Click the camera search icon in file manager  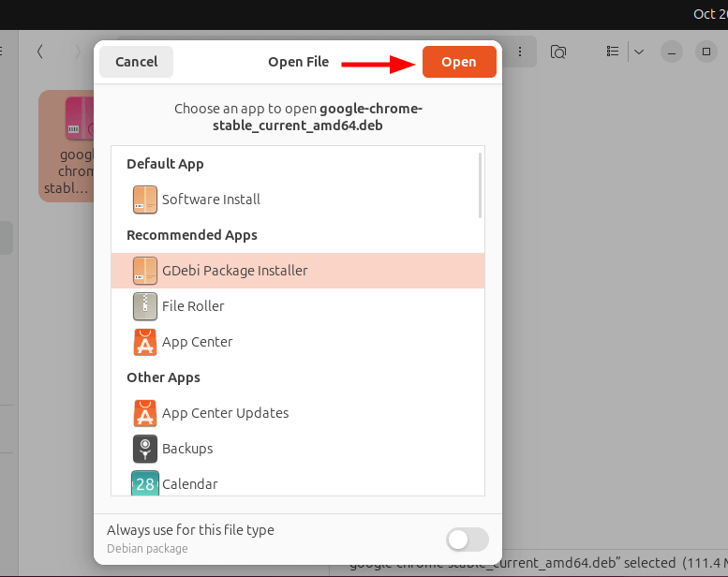558,52
